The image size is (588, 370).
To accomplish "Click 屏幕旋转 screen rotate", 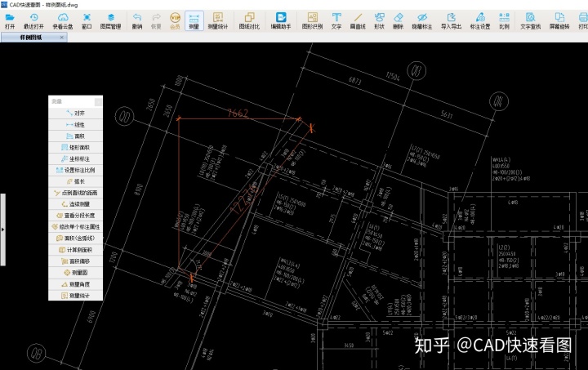I will click(559, 21).
